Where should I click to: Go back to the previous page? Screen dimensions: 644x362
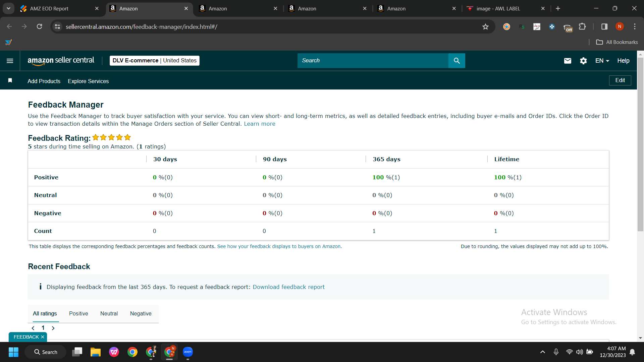pos(9,26)
